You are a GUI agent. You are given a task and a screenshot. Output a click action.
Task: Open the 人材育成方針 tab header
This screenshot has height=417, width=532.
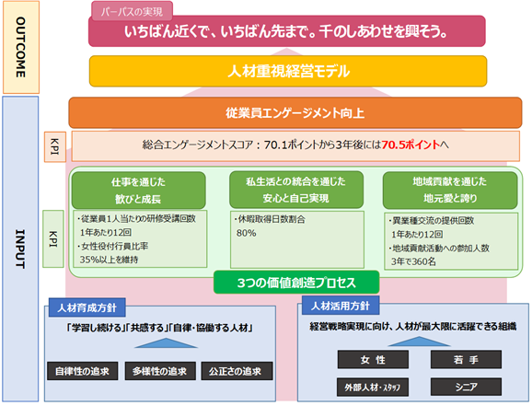tap(87, 307)
